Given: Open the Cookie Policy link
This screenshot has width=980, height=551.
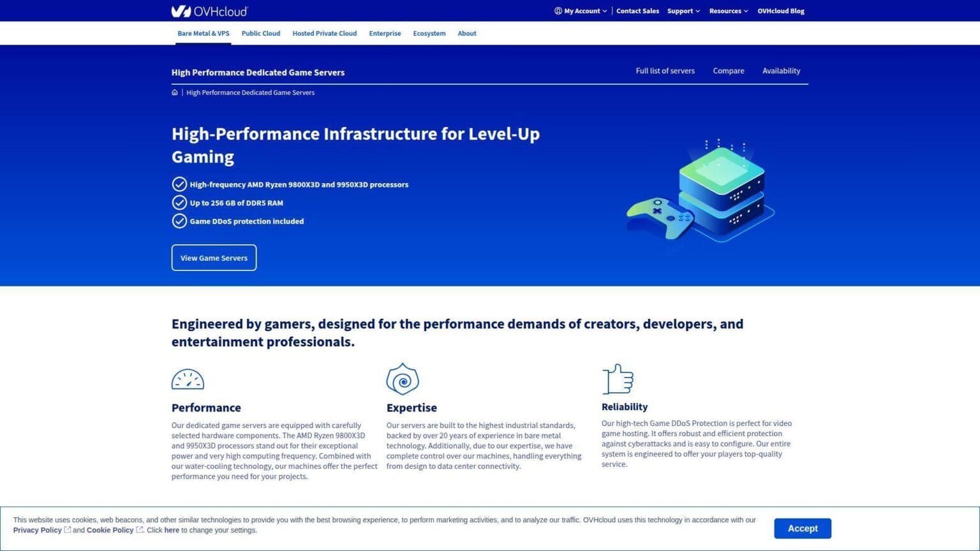Looking at the screenshot, I should (x=110, y=530).
